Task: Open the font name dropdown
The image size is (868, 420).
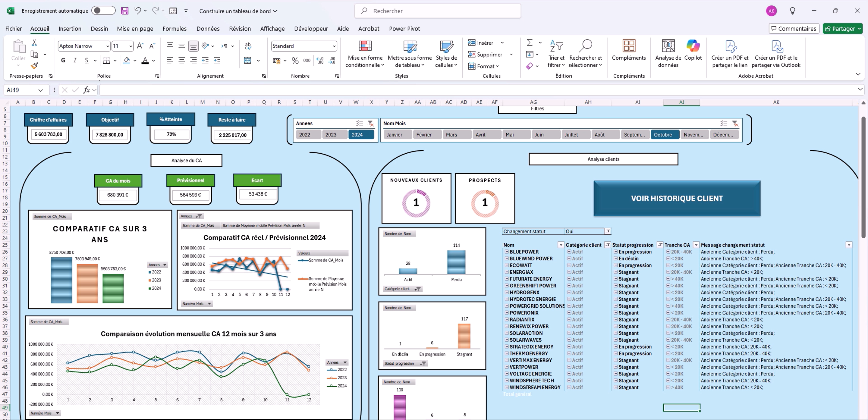Action: coord(108,46)
